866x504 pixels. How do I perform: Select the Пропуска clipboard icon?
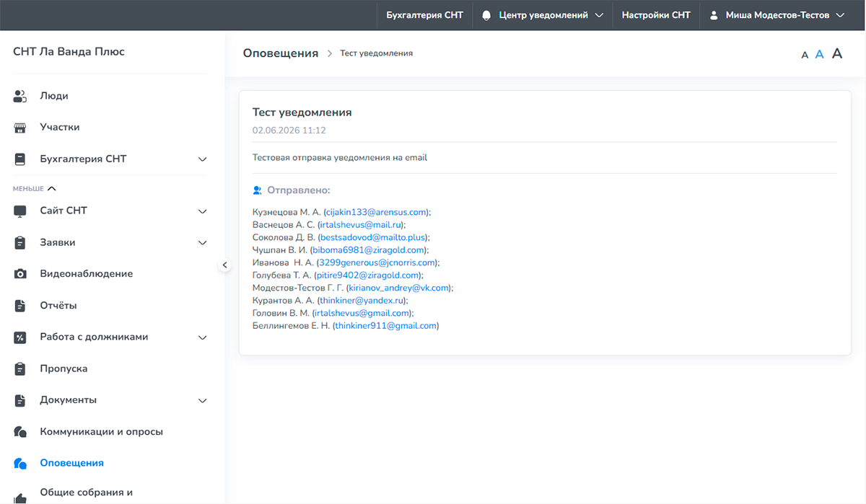click(20, 368)
